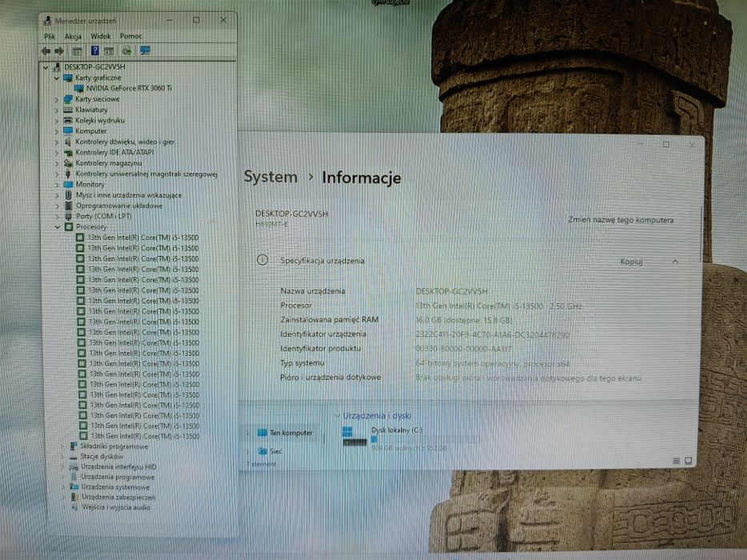The height and width of the screenshot is (560, 747).
Task: Click the Zainstalowana pamięć RAM value 16,0 GB
Action: point(464,321)
